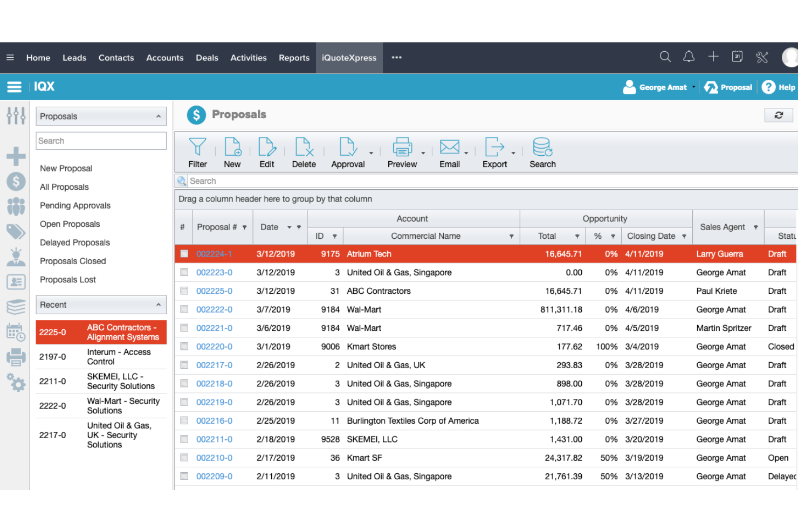This screenshot has width=798, height=532.
Task: Open proposal link 002223-0
Action: click(214, 272)
